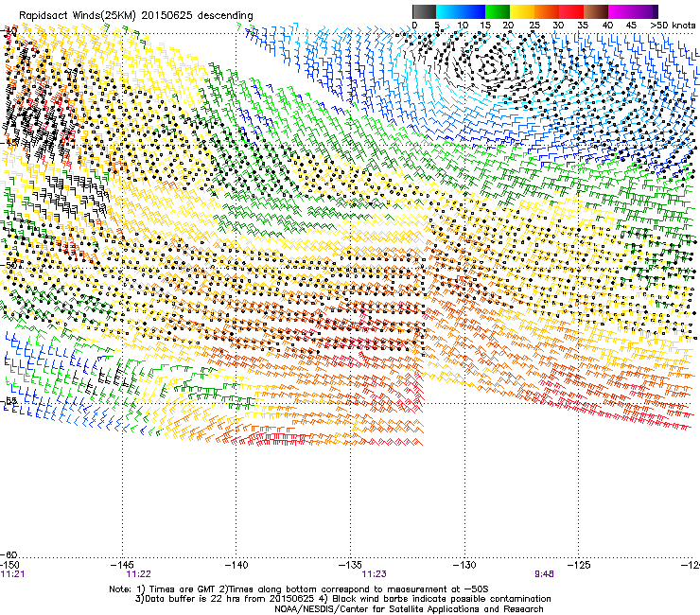This screenshot has width=700, height=615.
Task: Click the note line starting 'Note: 1) Times are GMT'
Action: (x=299, y=589)
